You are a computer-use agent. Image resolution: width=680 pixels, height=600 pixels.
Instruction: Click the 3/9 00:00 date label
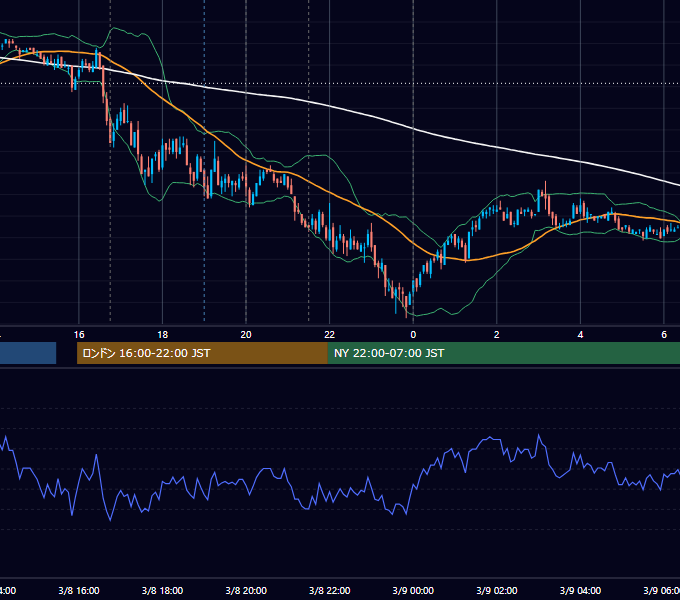tap(413, 591)
